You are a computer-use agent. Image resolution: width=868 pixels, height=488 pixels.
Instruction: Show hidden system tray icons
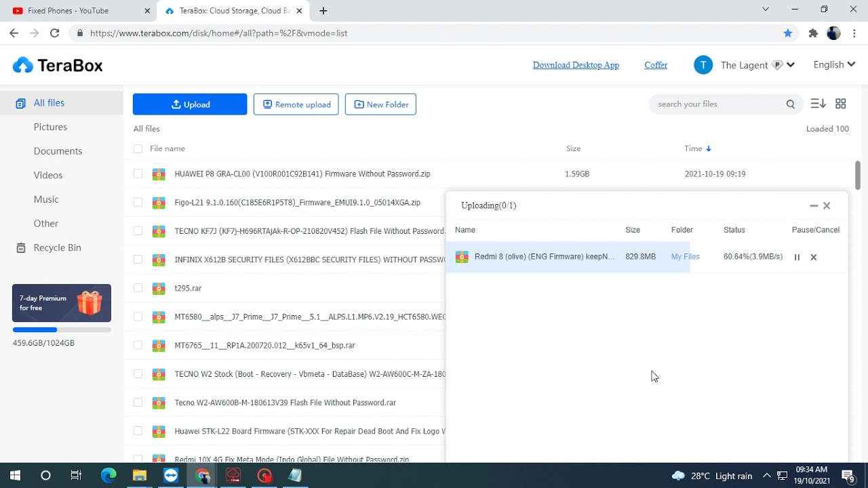point(767,476)
